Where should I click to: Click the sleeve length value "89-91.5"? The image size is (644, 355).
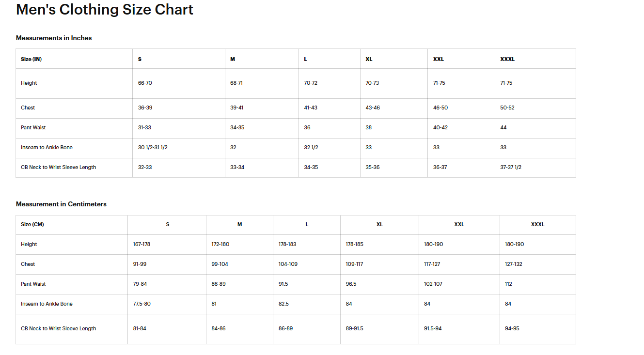354,328
